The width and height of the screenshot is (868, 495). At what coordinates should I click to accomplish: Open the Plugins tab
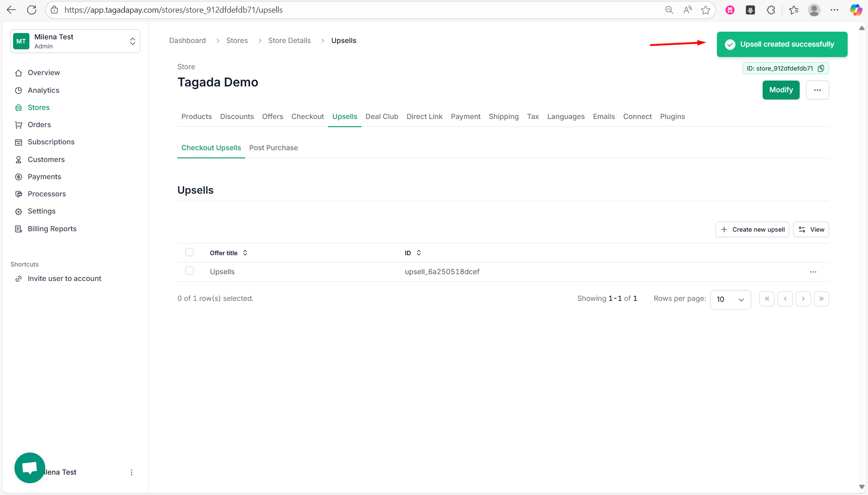click(672, 116)
